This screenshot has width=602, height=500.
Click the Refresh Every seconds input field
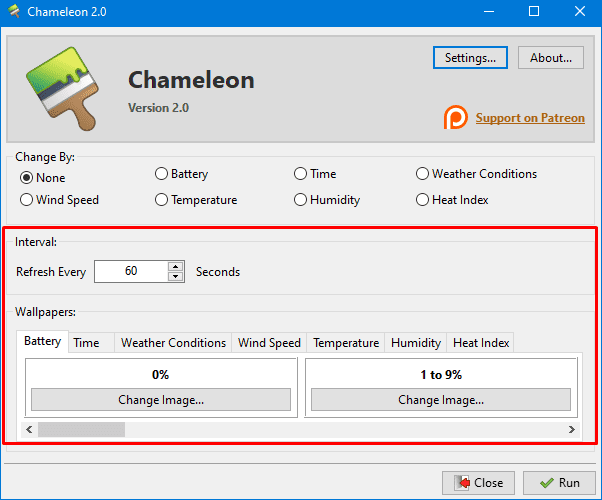coord(131,272)
